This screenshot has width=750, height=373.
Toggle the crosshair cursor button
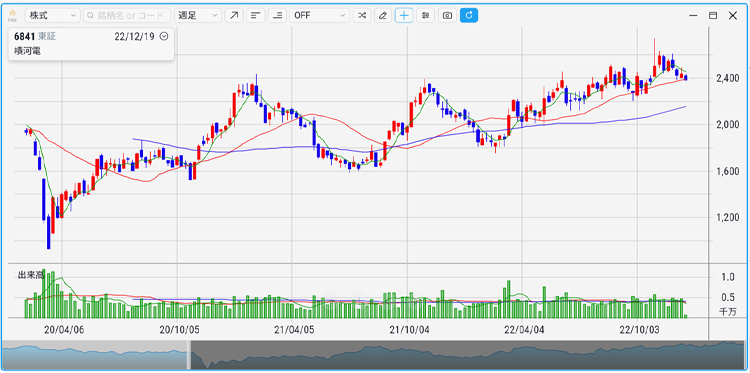coord(404,15)
